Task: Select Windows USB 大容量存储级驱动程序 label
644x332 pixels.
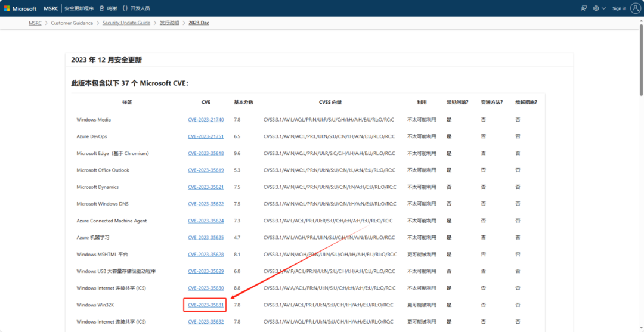Action: coord(116,271)
